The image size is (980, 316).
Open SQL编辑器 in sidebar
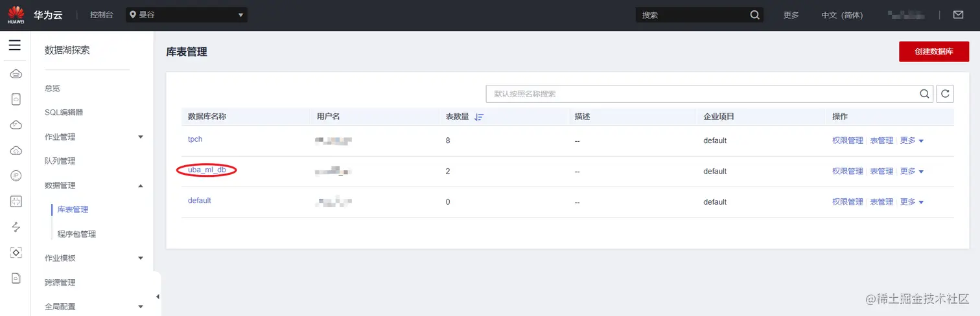(64, 113)
